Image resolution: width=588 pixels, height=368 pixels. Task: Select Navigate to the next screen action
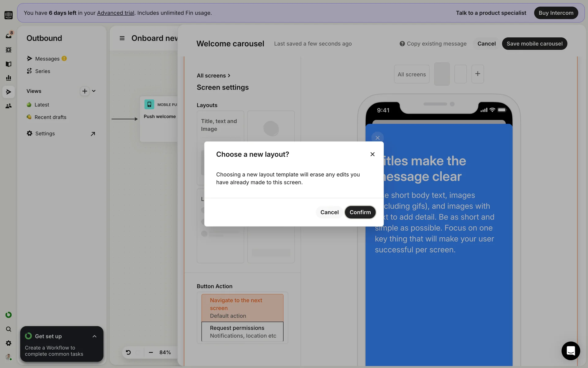click(x=242, y=308)
